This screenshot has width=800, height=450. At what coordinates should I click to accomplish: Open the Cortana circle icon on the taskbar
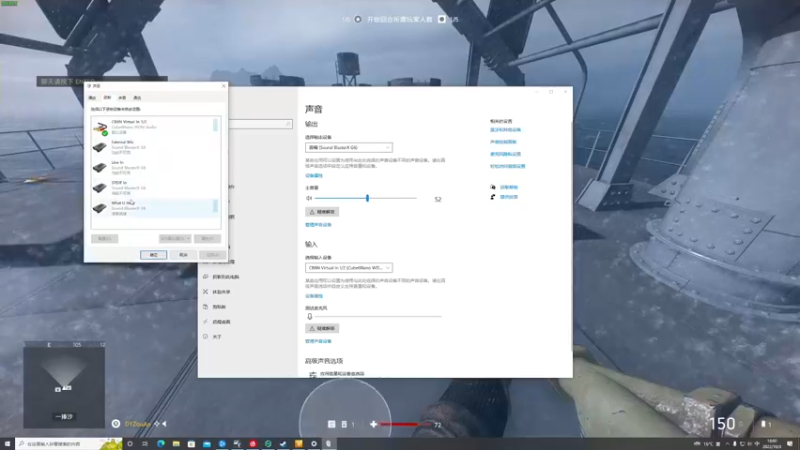[x=130, y=444]
